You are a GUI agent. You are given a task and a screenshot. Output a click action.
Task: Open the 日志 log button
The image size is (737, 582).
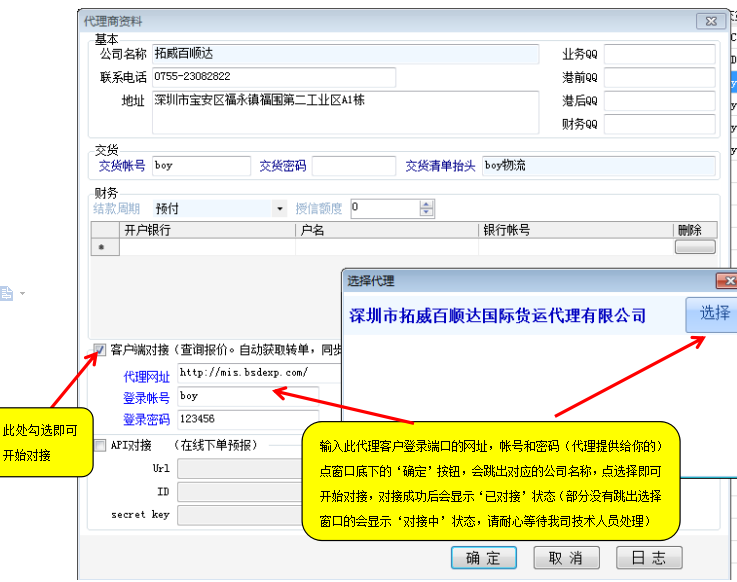[x=649, y=558]
